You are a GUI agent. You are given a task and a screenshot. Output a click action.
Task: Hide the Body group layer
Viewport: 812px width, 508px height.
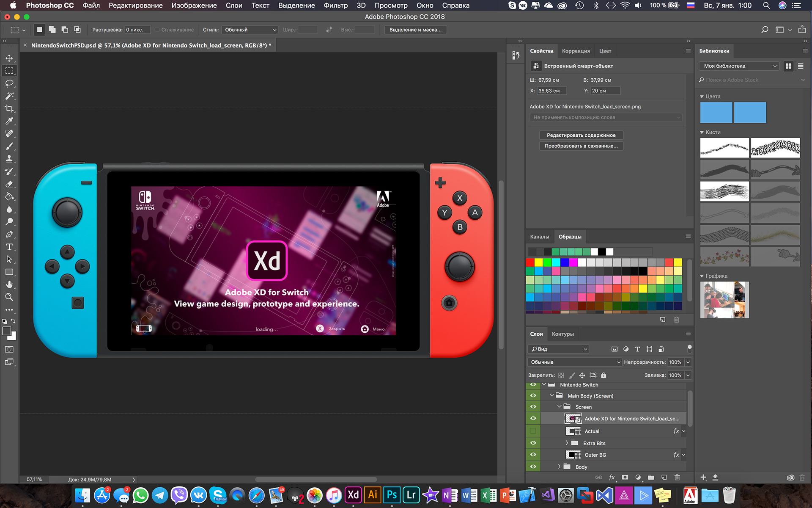533,467
